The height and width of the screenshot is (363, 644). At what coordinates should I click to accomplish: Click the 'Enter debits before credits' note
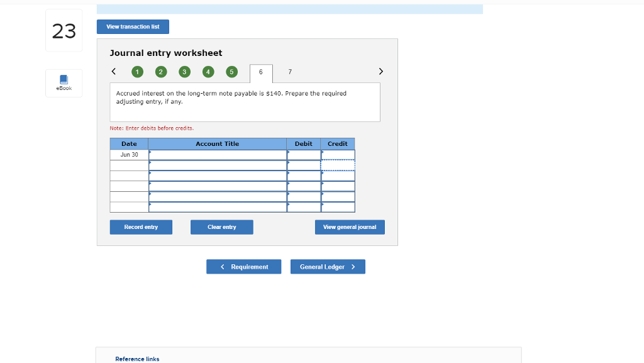click(x=152, y=128)
